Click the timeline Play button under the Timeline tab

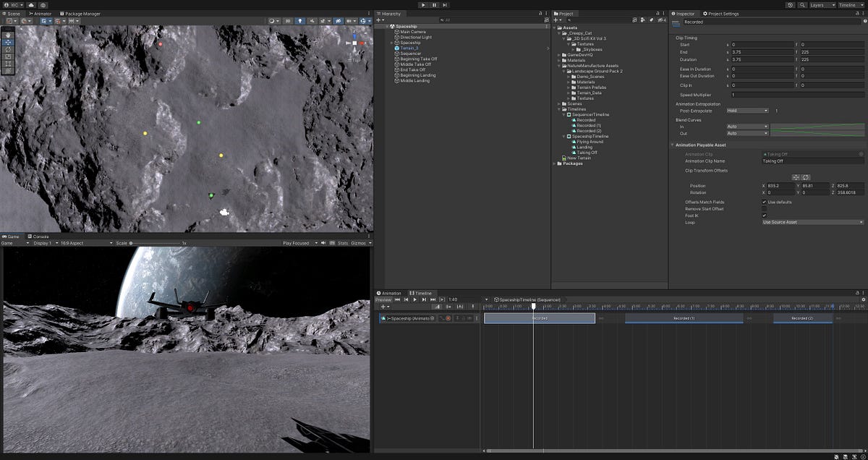(415, 299)
